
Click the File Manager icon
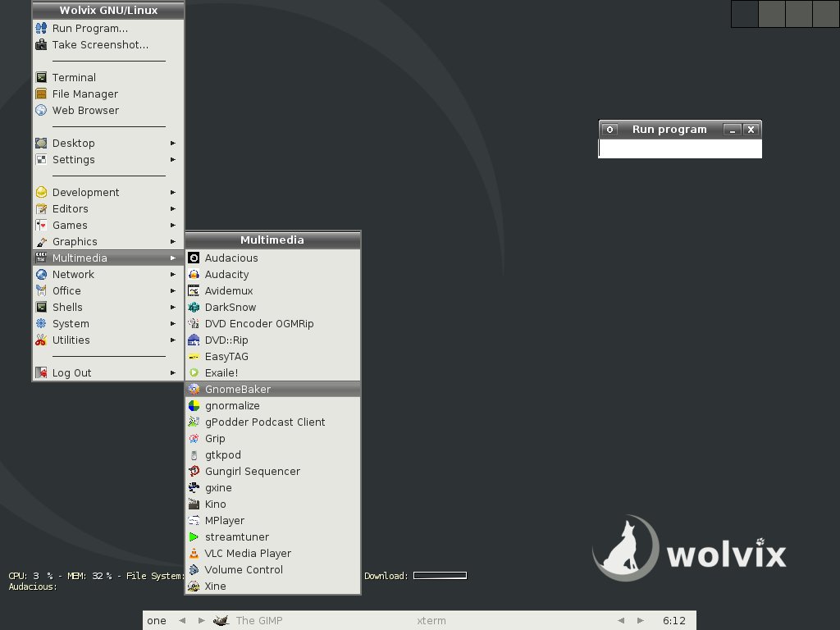click(x=41, y=94)
